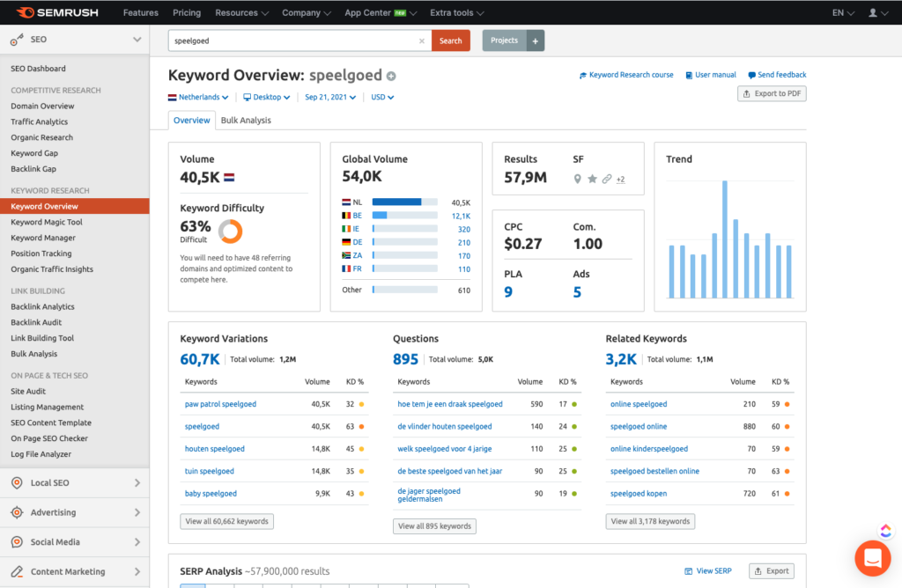Click the BE global volume bar
Image resolution: width=902 pixels, height=588 pixels.
point(405,216)
